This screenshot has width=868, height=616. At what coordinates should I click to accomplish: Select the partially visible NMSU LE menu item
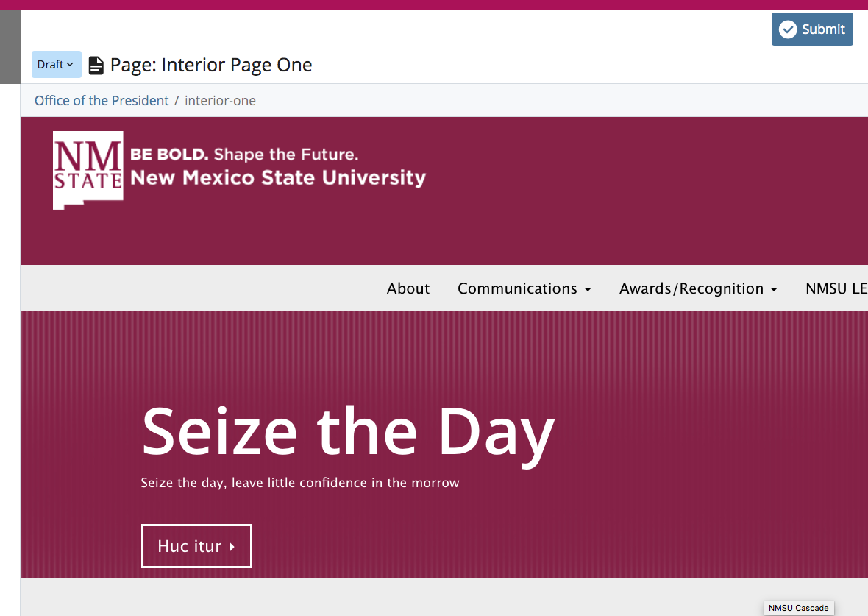pyautogui.click(x=836, y=288)
